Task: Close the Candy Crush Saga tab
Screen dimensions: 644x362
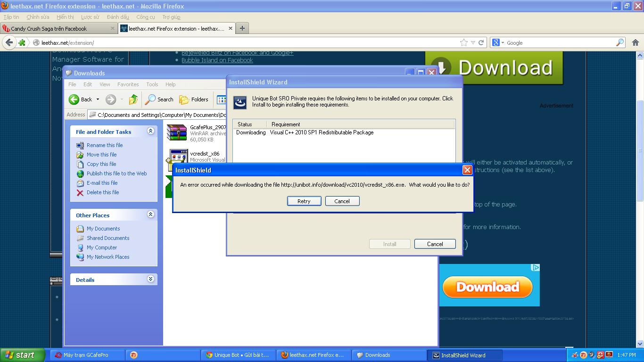Action: coord(113,28)
